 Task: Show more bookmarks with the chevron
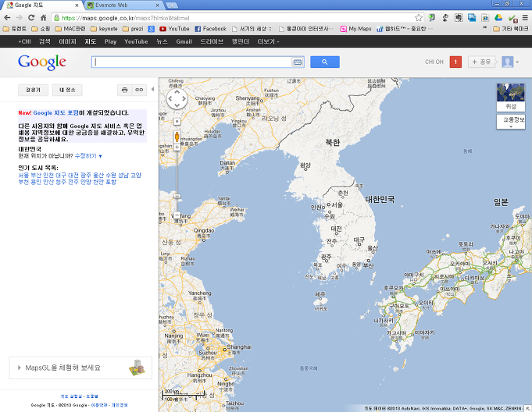[x=485, y=28]
